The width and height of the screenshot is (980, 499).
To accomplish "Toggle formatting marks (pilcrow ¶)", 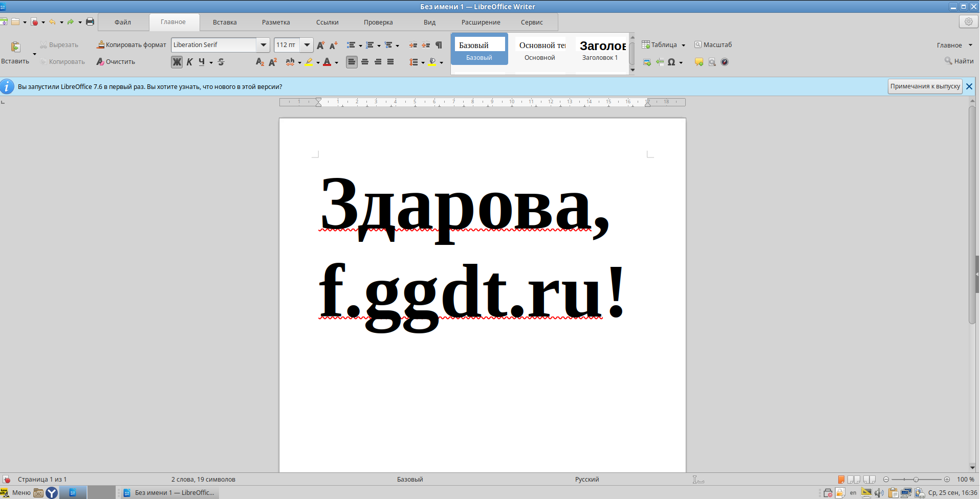I will 439,45.
